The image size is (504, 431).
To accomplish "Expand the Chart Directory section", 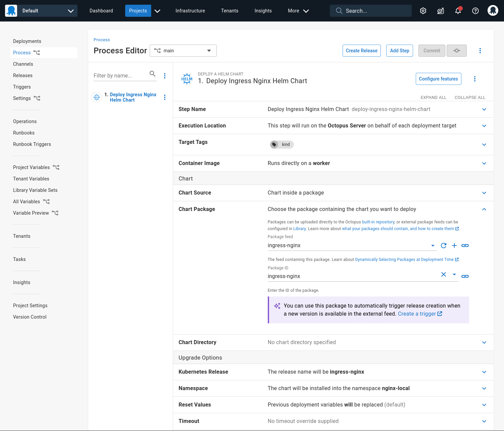I will pos(484,342).
